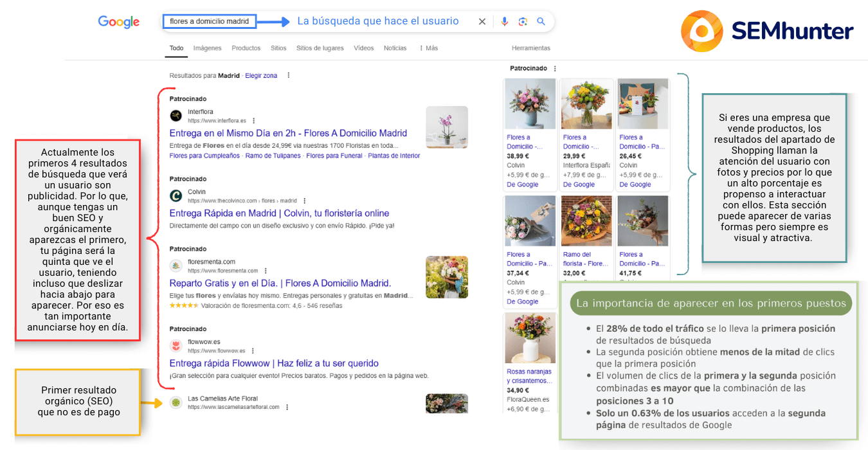Click De Google under the 26,45 € product
The height and width of the screenshot is (450, 868).
click(635, 184)
